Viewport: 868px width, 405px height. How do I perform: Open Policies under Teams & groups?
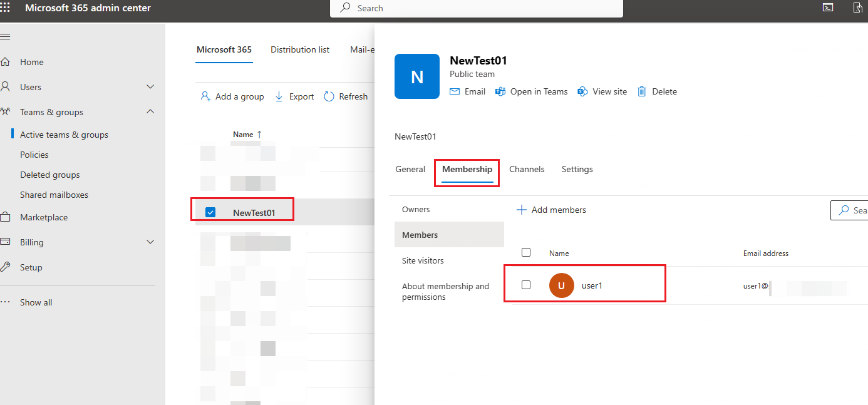(34, 155)
